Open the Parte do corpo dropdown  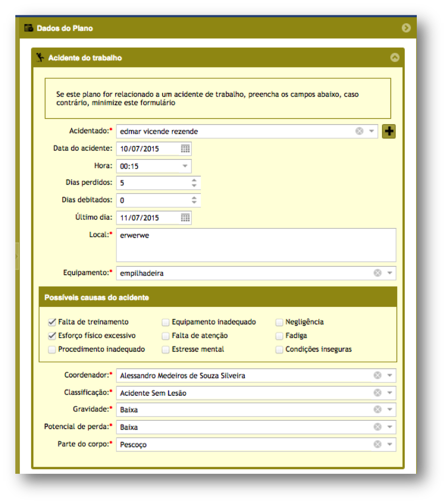tap(389, 444)
